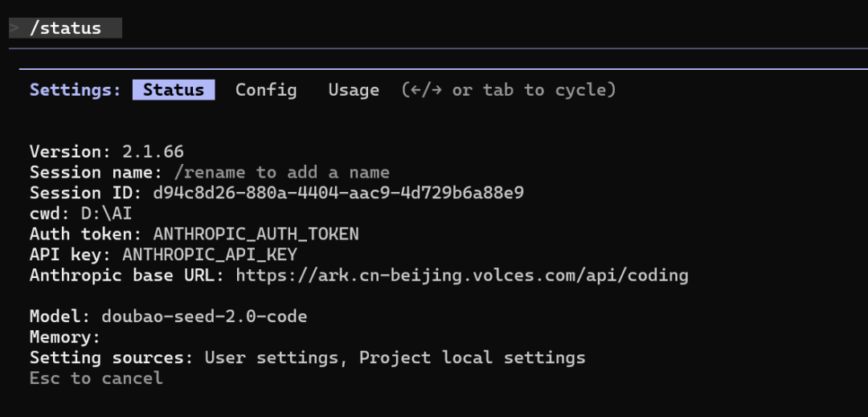Click the version number 2.1.66
Image resolution: width=868 pixels, height=417 pixels.
(153, 152)
